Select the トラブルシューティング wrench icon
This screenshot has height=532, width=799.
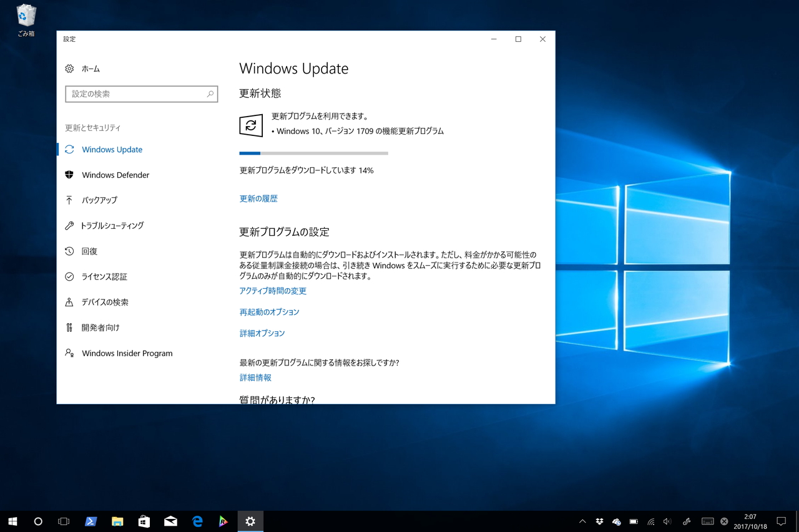(x=69, y=225)
